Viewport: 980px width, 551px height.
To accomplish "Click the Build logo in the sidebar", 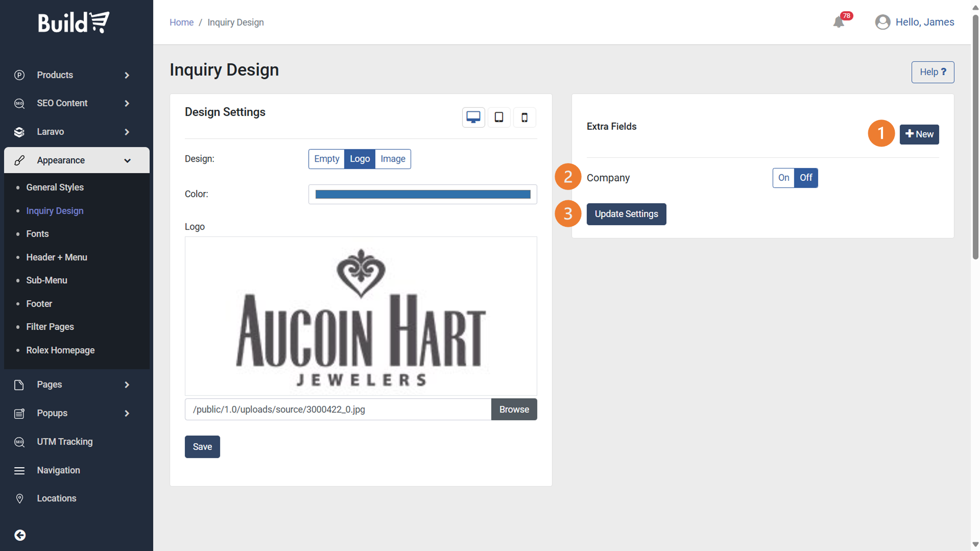I will [74, 23].
